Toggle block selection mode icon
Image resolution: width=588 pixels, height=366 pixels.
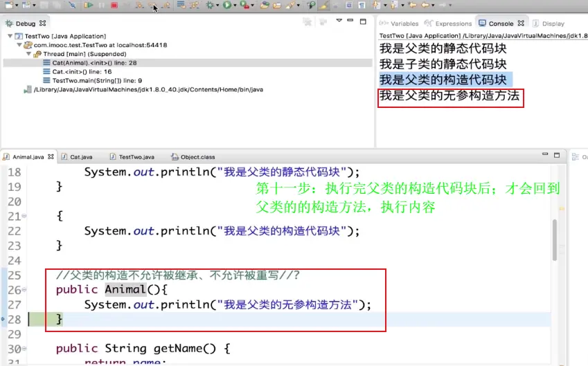(349, 5)
